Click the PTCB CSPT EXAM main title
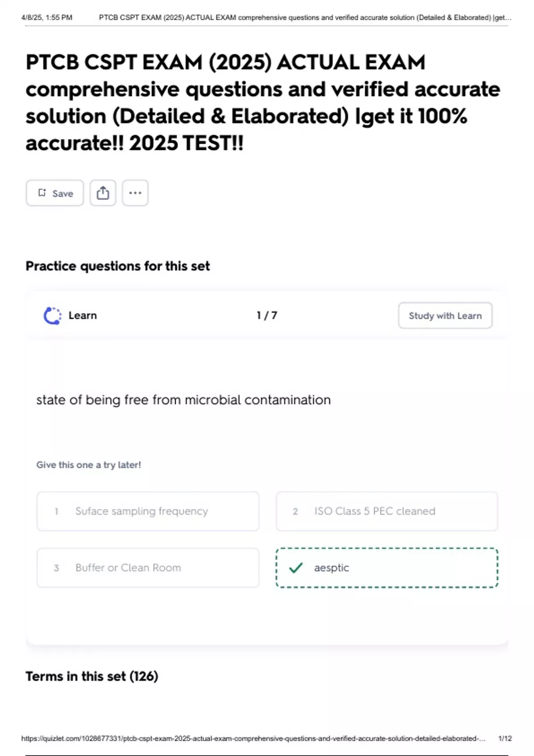The width and height of the screenshot is (534, 756). coord(263,103)
